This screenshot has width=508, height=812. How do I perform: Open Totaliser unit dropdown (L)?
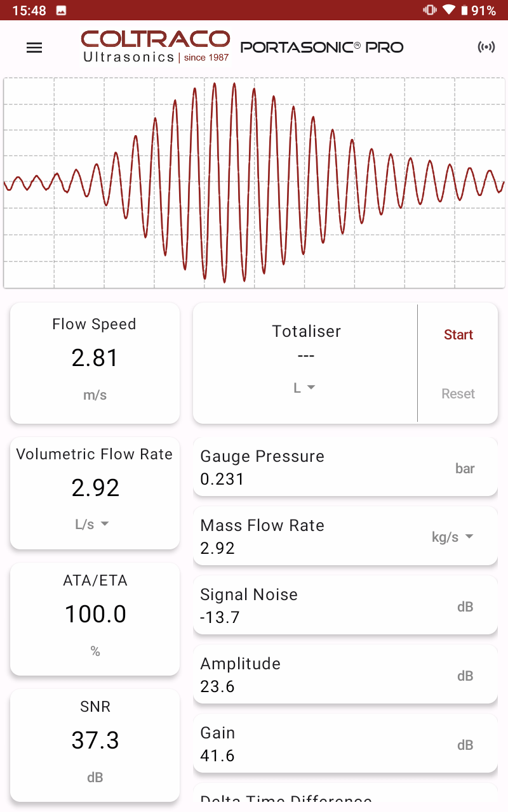click(x=304, y=388)
